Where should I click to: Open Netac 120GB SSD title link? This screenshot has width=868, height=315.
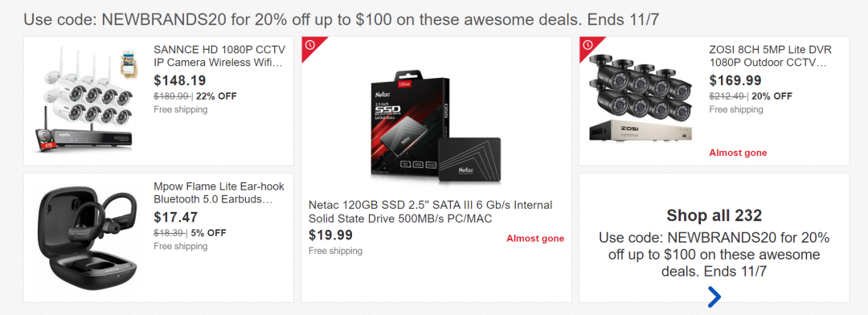point(430,212)
